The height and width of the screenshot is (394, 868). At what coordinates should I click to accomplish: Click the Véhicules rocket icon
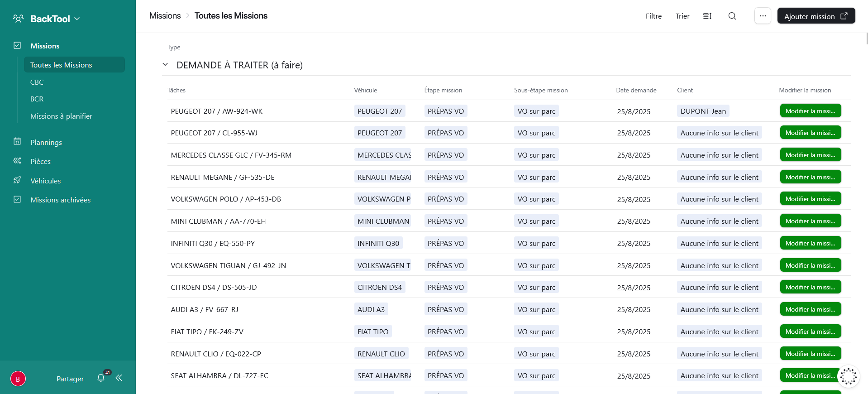[17, 180]
